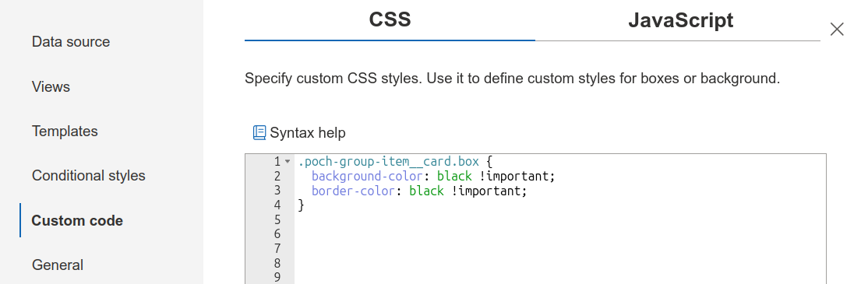The width and height of the screenshot is (868, 284).
Task: Collapse the code fold arrow on line 1
Action: (288, 162)
